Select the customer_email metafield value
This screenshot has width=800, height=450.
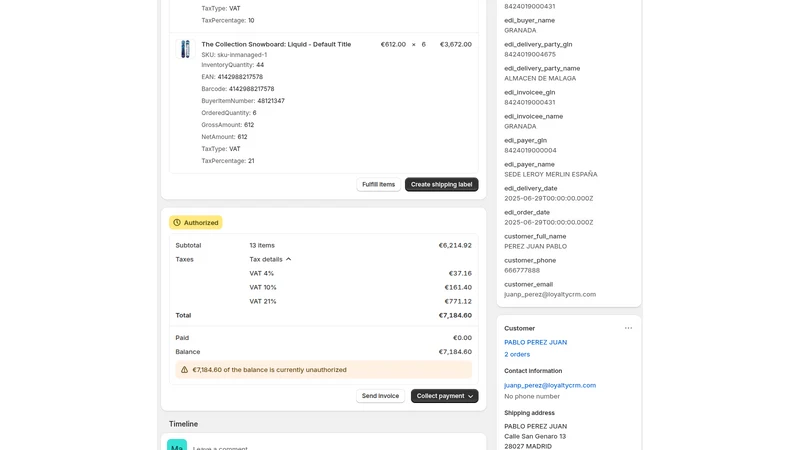pyautogui.click(x=549, y=294)
